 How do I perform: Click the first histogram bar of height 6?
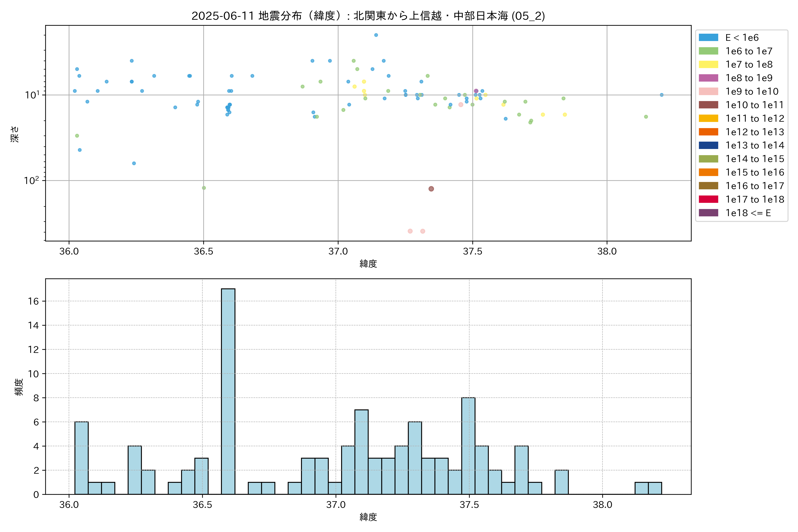point(81,458)
